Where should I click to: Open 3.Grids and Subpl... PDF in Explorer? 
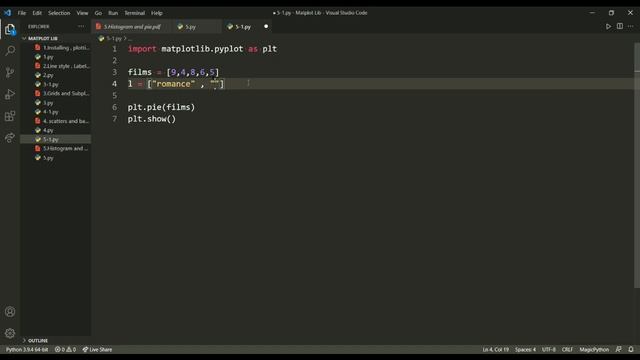(x=56, y=93)
